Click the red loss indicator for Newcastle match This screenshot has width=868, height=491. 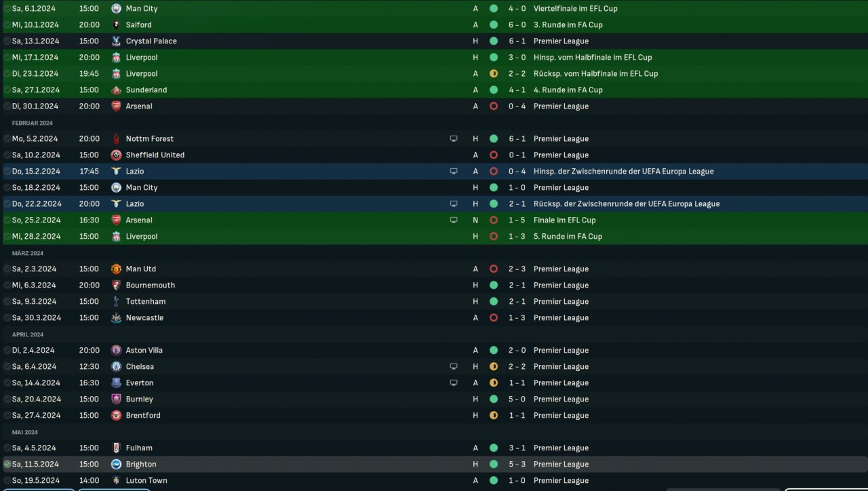[x=494, y=317]
